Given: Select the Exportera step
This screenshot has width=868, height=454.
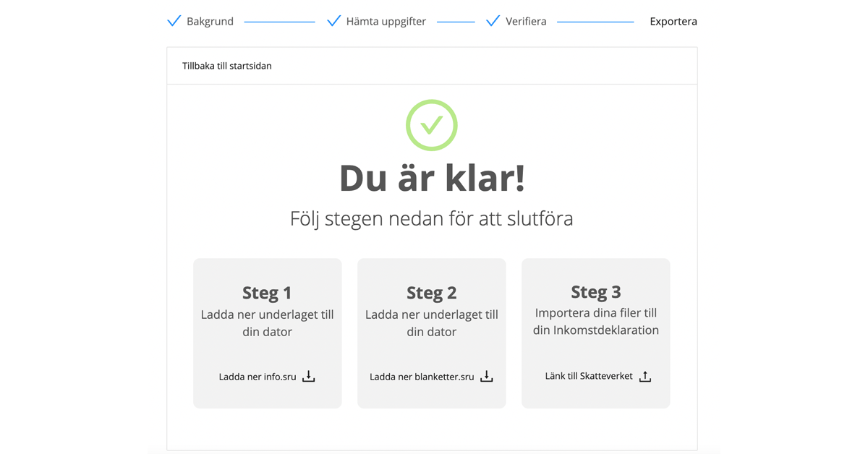Looking at the screenshot, I should tap(673, 22).
